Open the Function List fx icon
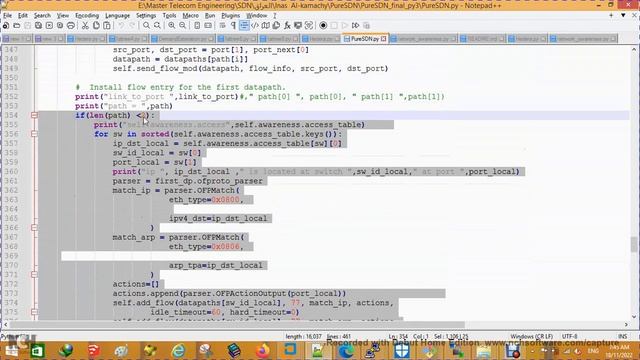This screenshot has height=360, width=640. (287, 25)
